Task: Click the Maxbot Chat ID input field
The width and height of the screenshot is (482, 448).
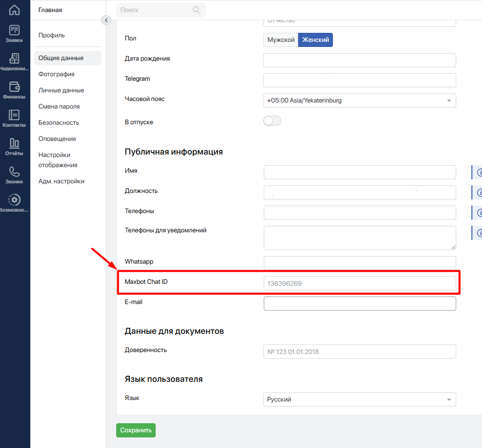Action: point(359,283)
